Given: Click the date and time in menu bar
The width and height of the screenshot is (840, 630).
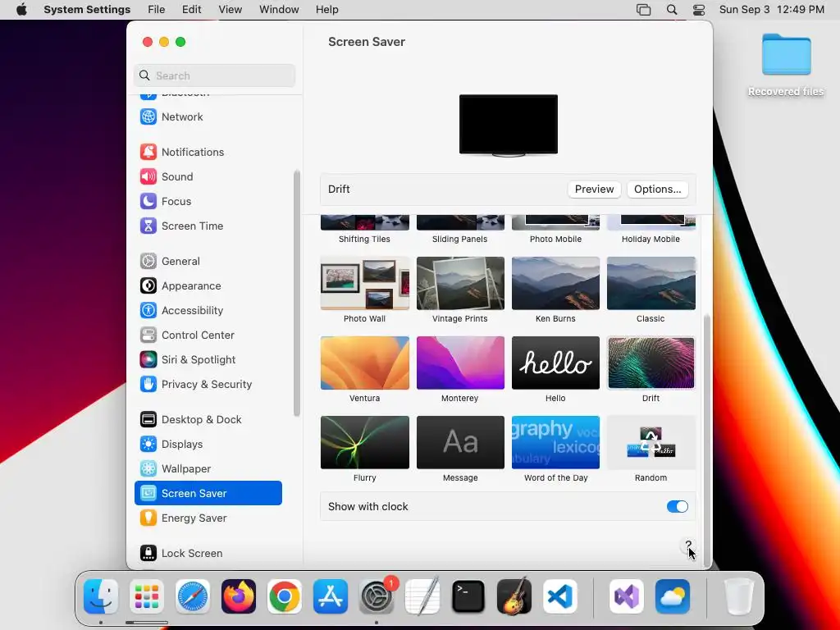Looking at the screenshot, I should point(771,10).
